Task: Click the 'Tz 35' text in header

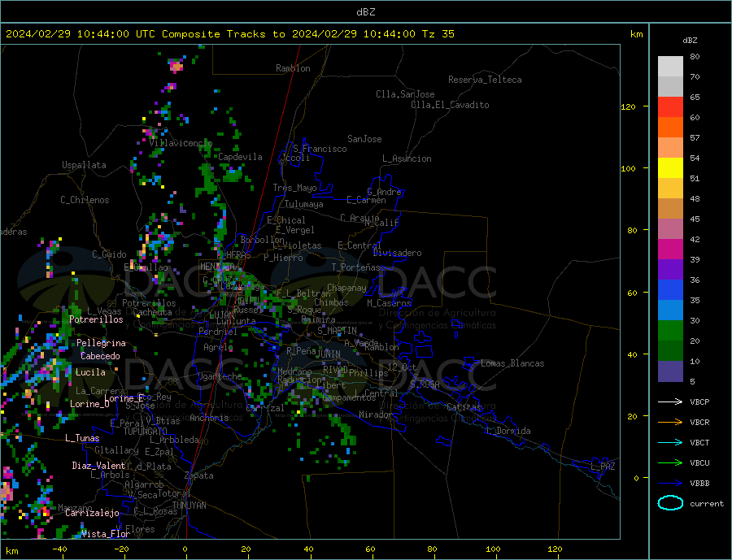Action: click(x=438, y=34)
